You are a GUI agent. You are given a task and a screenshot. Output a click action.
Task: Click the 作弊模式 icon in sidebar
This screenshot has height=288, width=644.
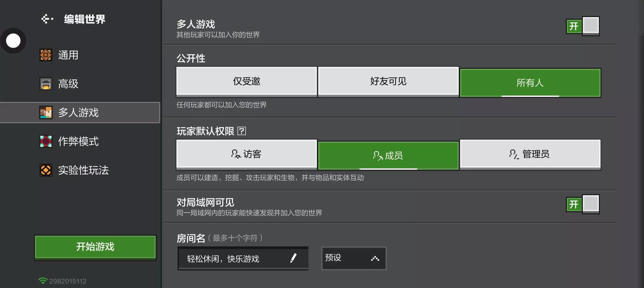46,141
